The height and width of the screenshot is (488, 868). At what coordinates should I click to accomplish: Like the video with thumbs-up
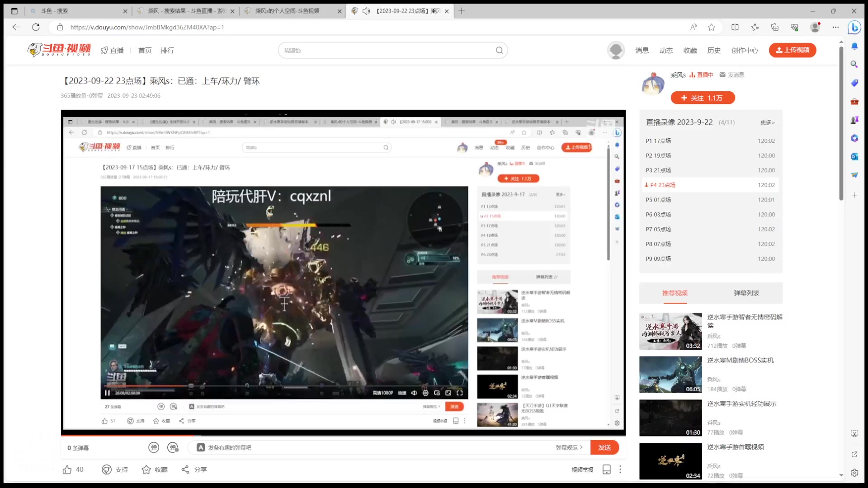[x=67, y=469]
